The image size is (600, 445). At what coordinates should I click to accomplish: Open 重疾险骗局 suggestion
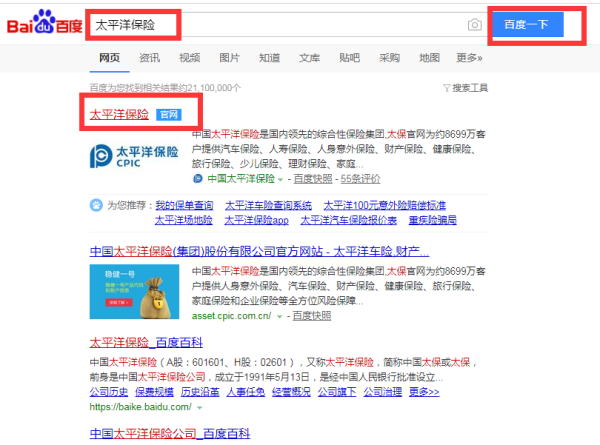tap(433, 220)
